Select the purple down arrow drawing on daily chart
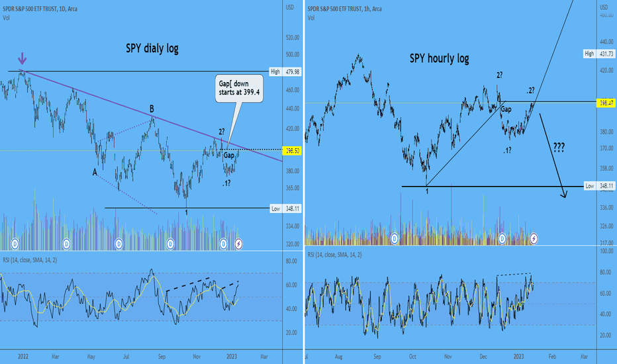617x364 pixels. [x=22, y=59]
